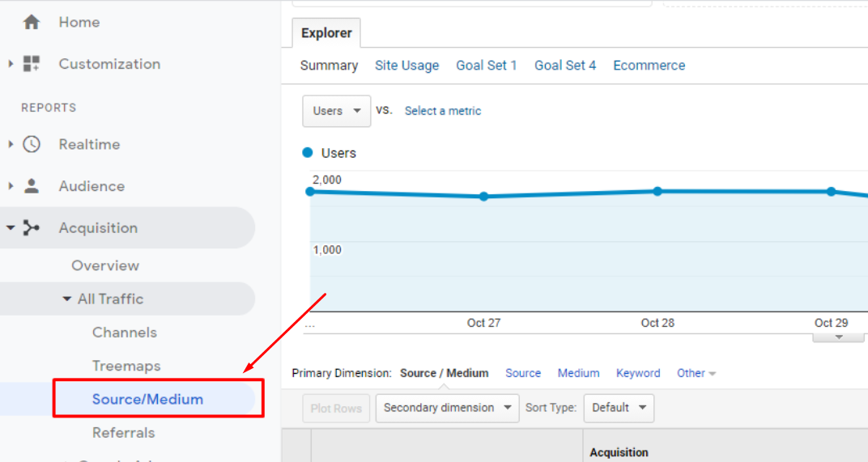This screenshot has width=868, height=462.
Task: Open the Acquisition Overview report
Action: click(105, 265)
